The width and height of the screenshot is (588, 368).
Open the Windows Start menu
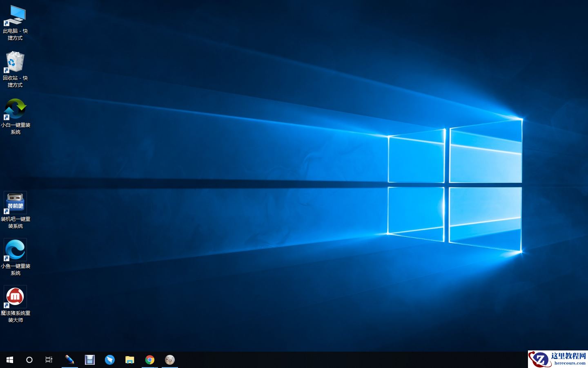click(9, 360)
